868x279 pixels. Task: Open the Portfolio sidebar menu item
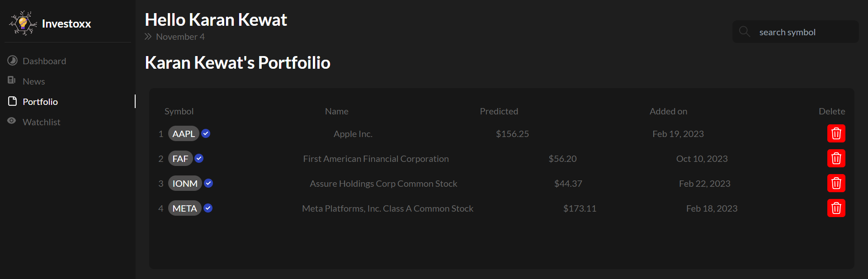click(40, 102)
